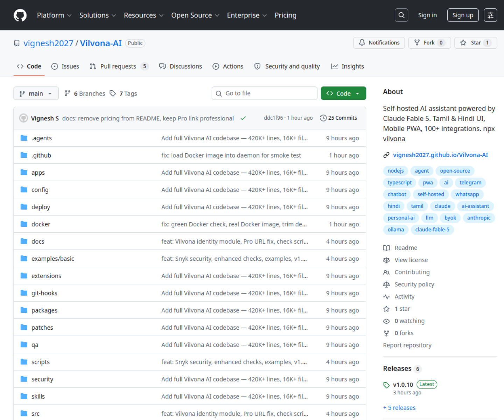
Task: Click tag icon next to v1.0.10 release
Action: 386,385
